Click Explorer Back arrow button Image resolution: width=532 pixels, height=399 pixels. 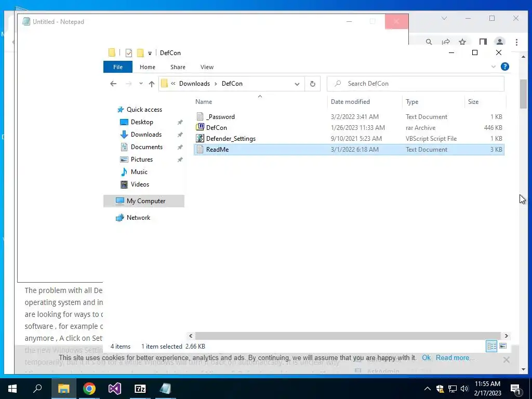[x=113, y=84]
